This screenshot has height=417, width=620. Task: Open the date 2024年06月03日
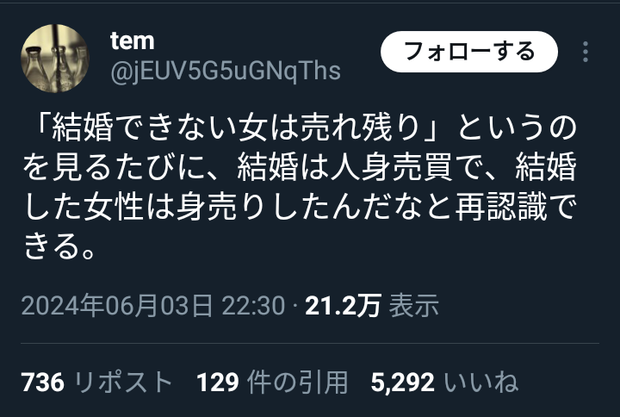tap(116, 306)
